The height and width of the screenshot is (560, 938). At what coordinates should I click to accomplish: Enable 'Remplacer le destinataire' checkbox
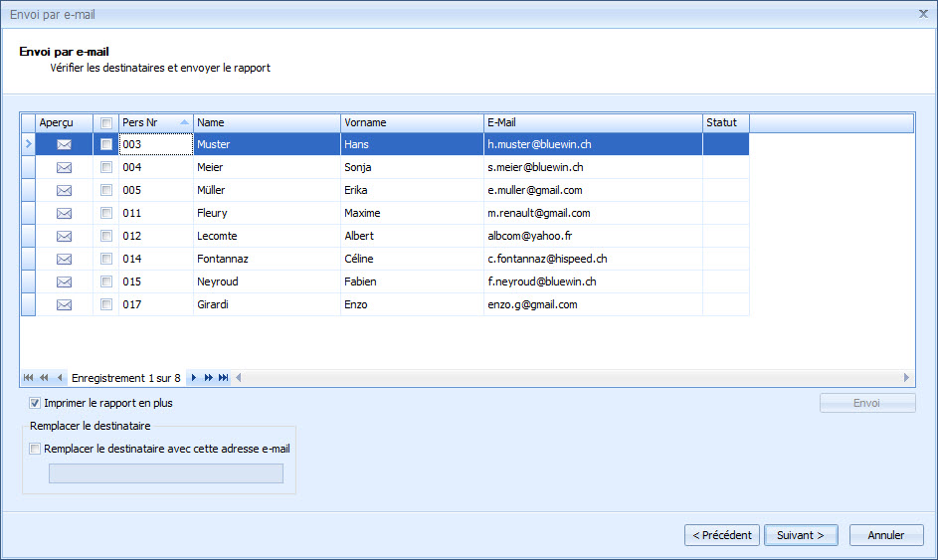[36, 449]
